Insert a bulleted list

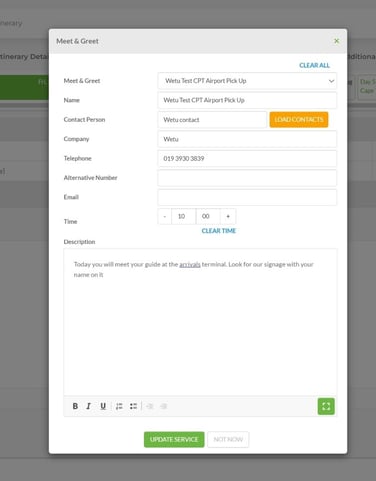(x=133, y=406)
